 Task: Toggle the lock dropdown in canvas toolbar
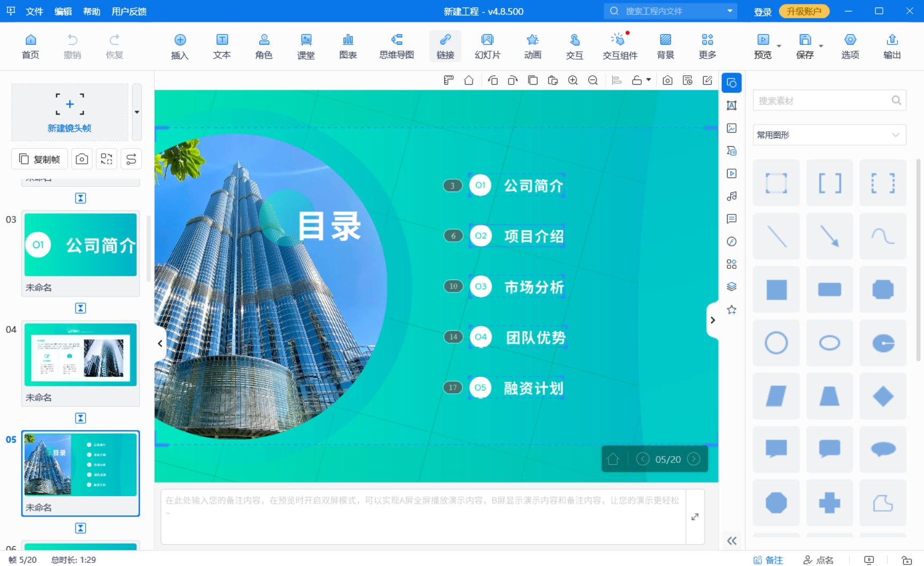coord(649,80)
